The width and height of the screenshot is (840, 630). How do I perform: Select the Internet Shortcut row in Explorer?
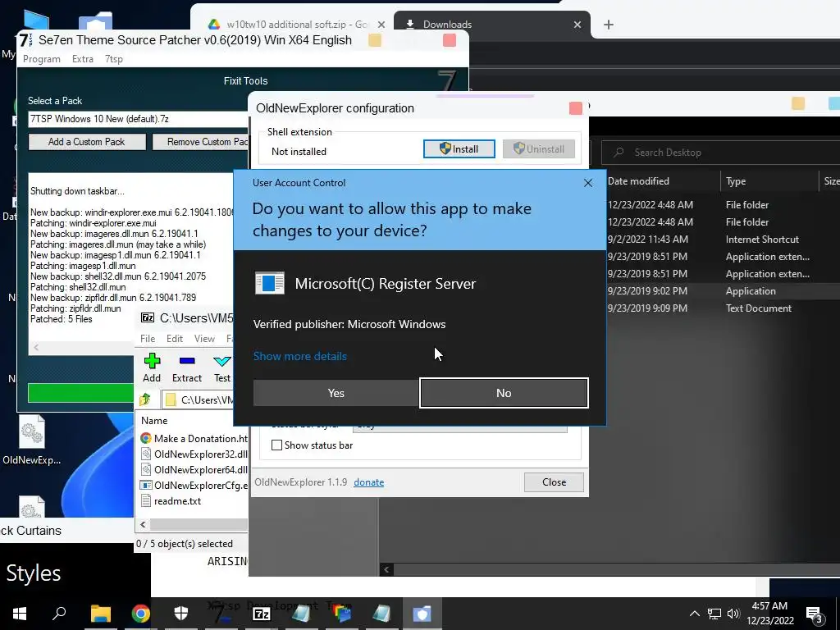724,240
